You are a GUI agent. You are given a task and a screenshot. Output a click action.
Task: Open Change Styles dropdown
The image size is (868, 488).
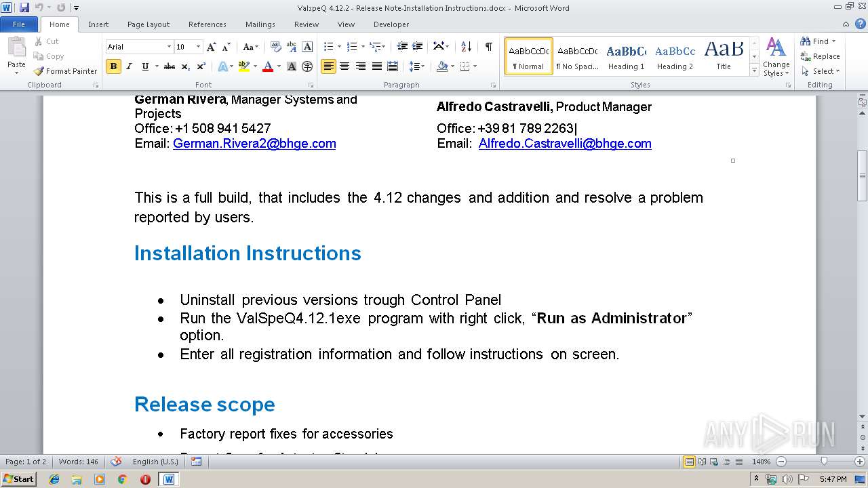click(x=776, y=58)
